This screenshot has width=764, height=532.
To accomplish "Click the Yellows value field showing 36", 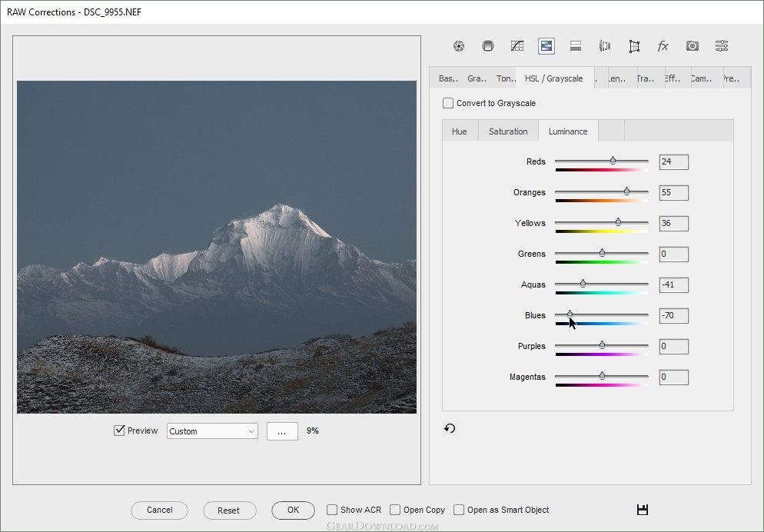I will coord(674,223).
